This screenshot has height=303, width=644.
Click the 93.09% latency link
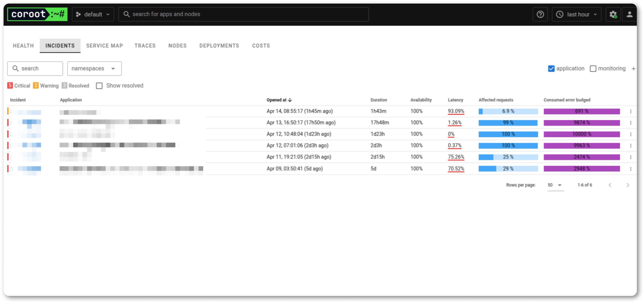coord(456,111)
